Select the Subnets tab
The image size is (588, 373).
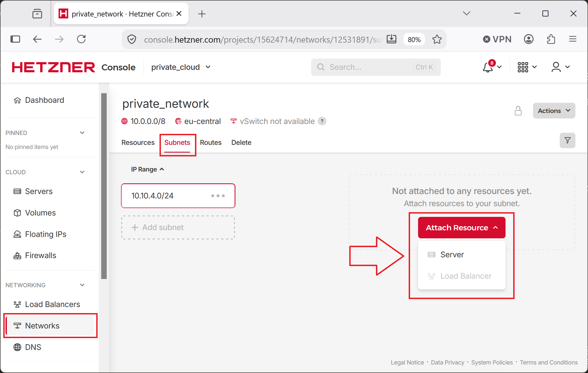click(177, 143)
